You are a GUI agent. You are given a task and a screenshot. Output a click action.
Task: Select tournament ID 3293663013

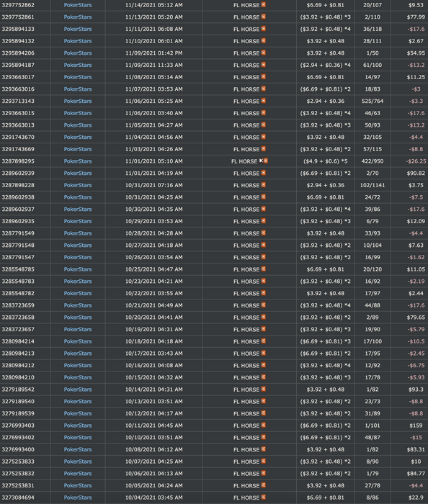pos(18,125)
